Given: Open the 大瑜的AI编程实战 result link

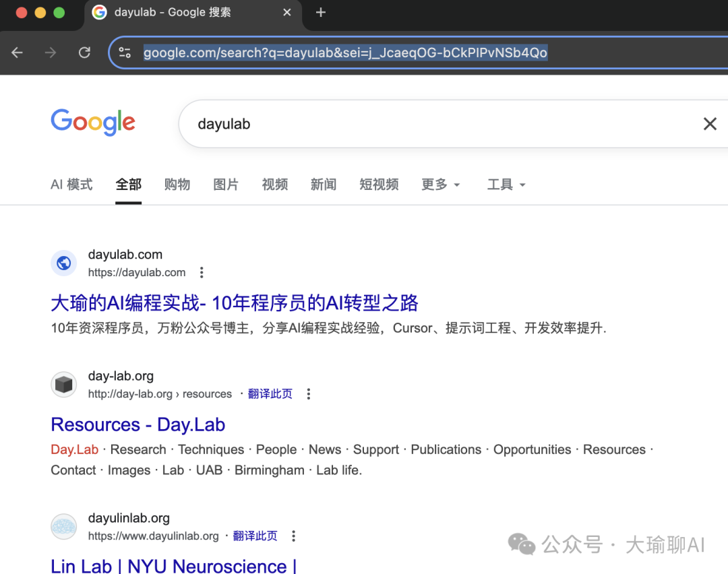Looking at the screenshot, I should pyautogui.click(x=234, y=303).
